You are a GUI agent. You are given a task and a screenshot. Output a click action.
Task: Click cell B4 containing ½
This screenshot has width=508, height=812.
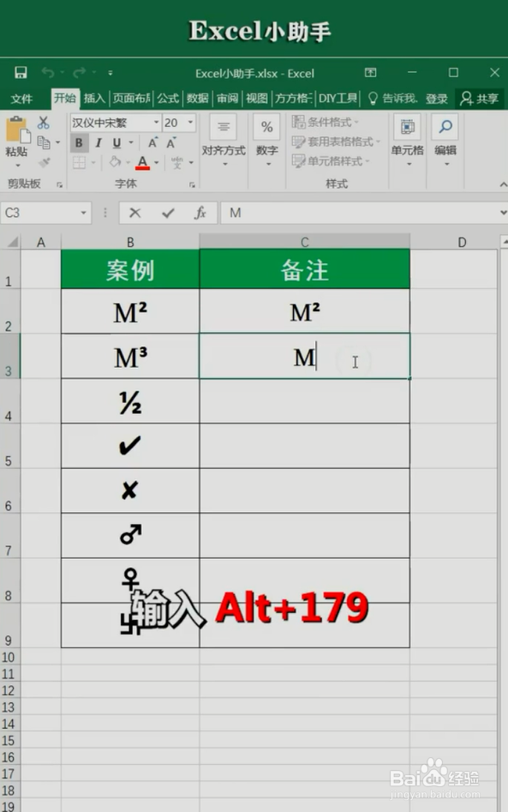130,401
